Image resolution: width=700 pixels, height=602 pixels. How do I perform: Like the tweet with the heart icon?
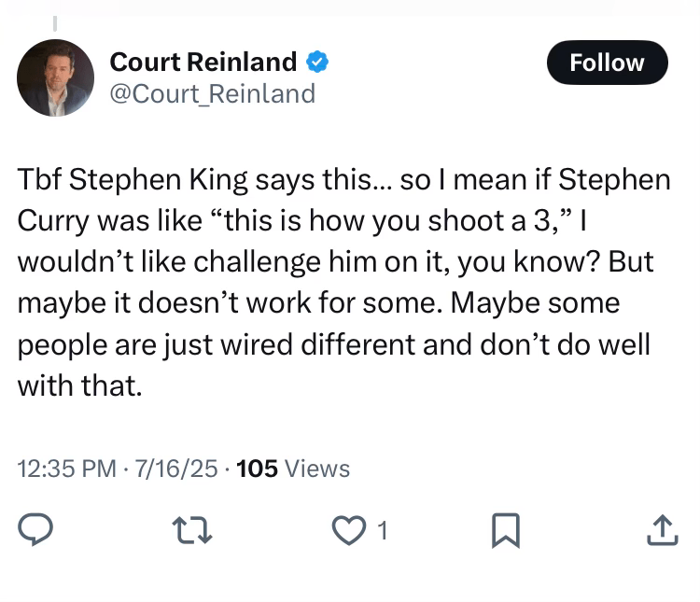point(346,530)
